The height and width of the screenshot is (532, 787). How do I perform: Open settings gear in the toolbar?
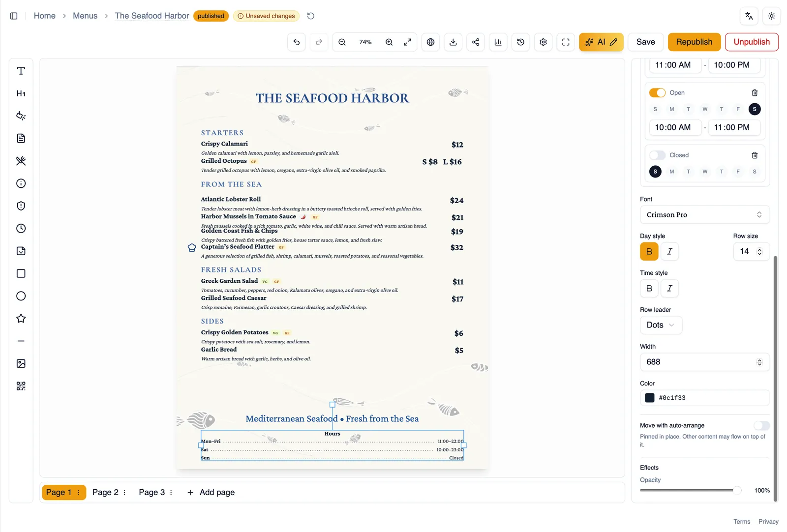(543, 42)
